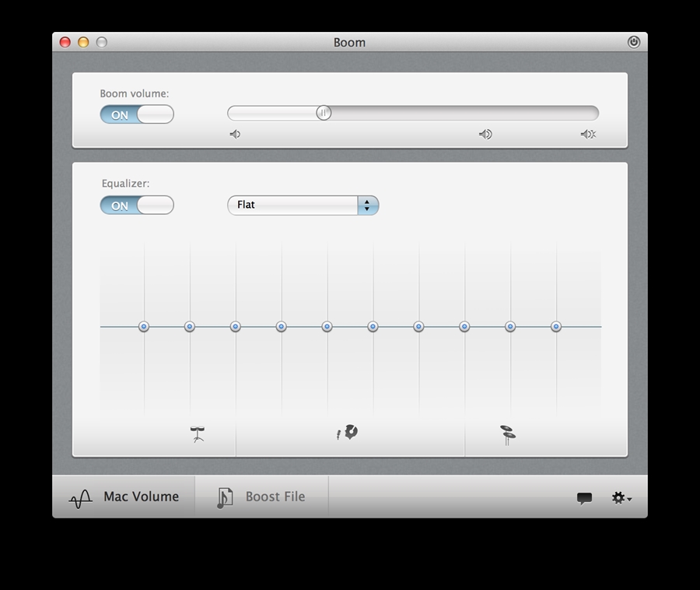The image size is (700, 590).
Task: Click the fifth equalizer band handle
Action: 327,326
